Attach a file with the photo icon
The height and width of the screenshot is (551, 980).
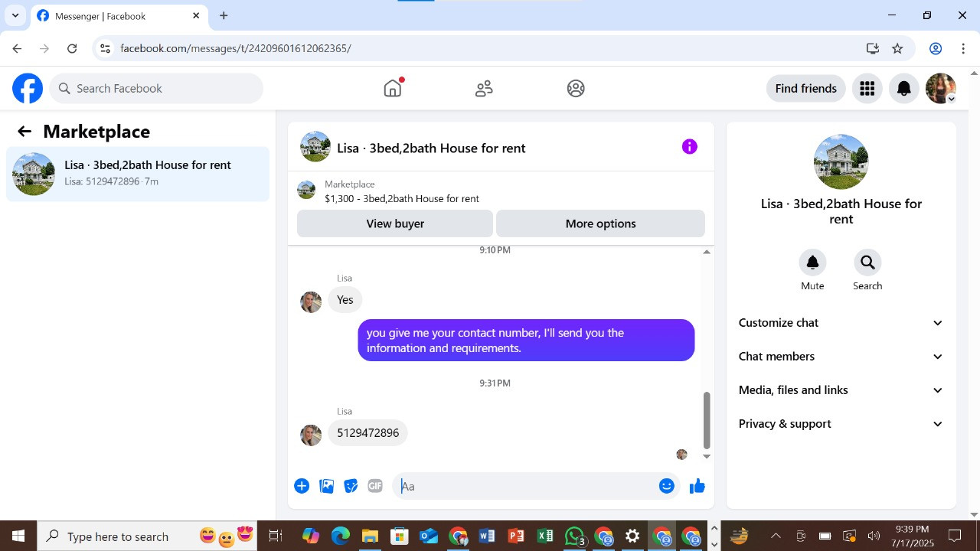(x=326, y=486)
